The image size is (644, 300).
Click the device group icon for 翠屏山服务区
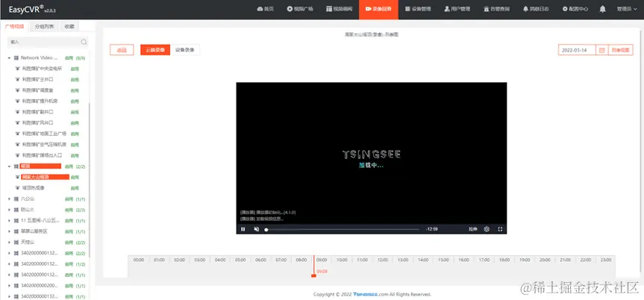pos(16,231)
